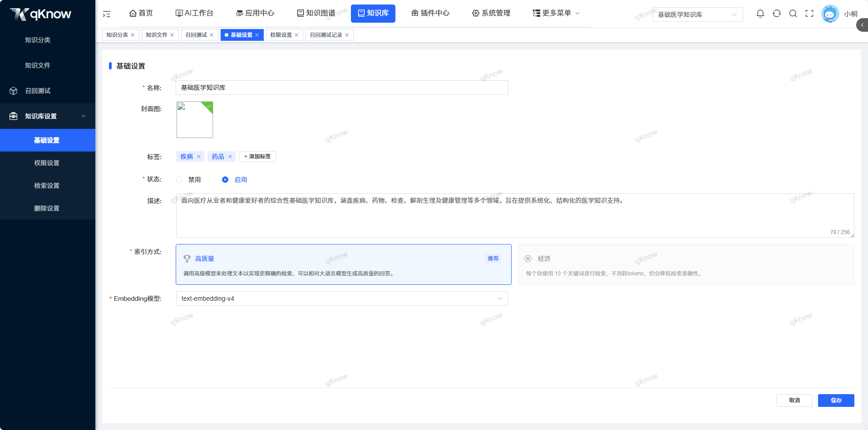The image size is (868, 430).
Task: Open AI工作台 from top nav
Action: [x=194, y=13]
